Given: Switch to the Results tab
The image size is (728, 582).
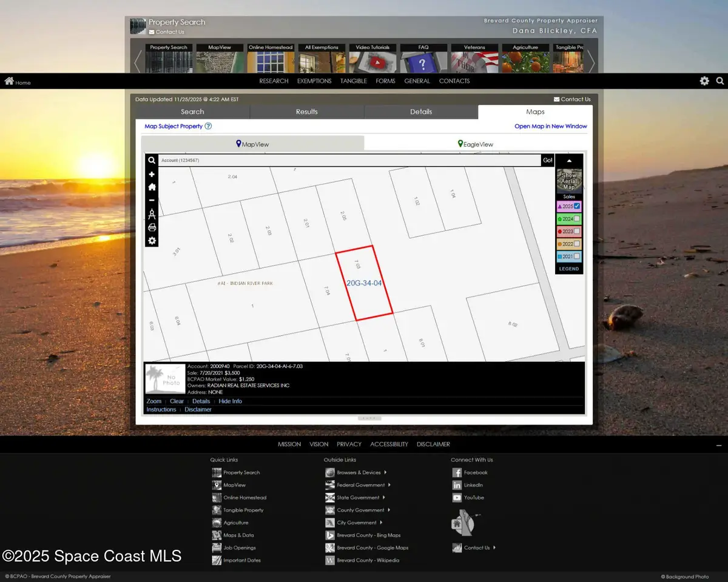Looking at the screenshot, I should (x=306, y=112).
